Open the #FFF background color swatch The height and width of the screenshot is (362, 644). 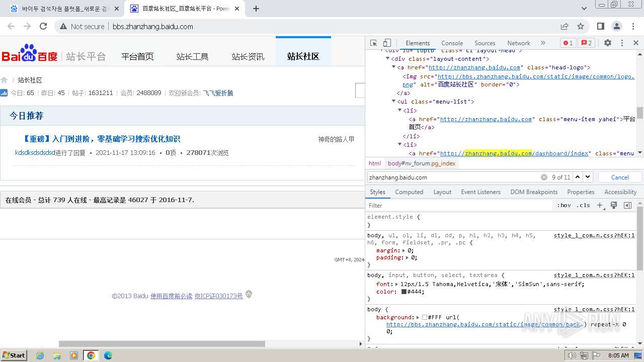click(425, 317)
